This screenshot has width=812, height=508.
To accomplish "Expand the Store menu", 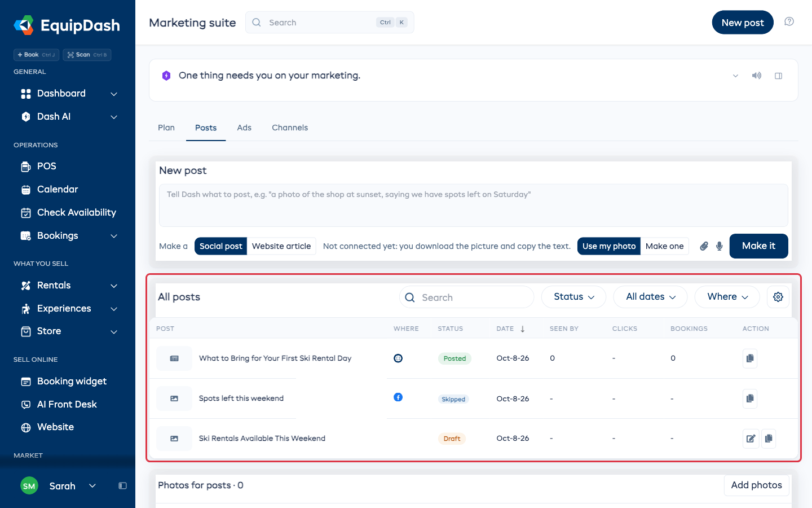I will (x=114, y=331).
